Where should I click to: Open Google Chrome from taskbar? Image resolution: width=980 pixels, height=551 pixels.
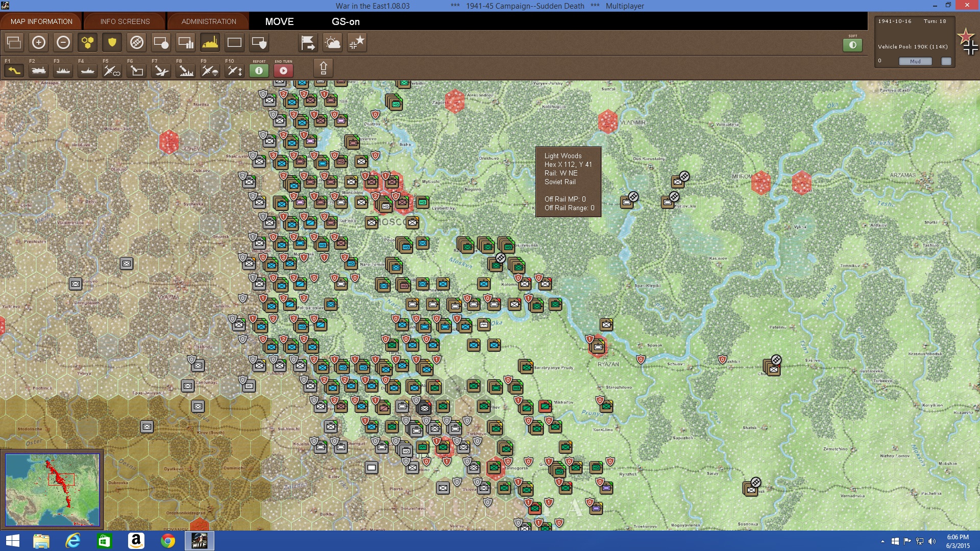(x=167, y=541)
